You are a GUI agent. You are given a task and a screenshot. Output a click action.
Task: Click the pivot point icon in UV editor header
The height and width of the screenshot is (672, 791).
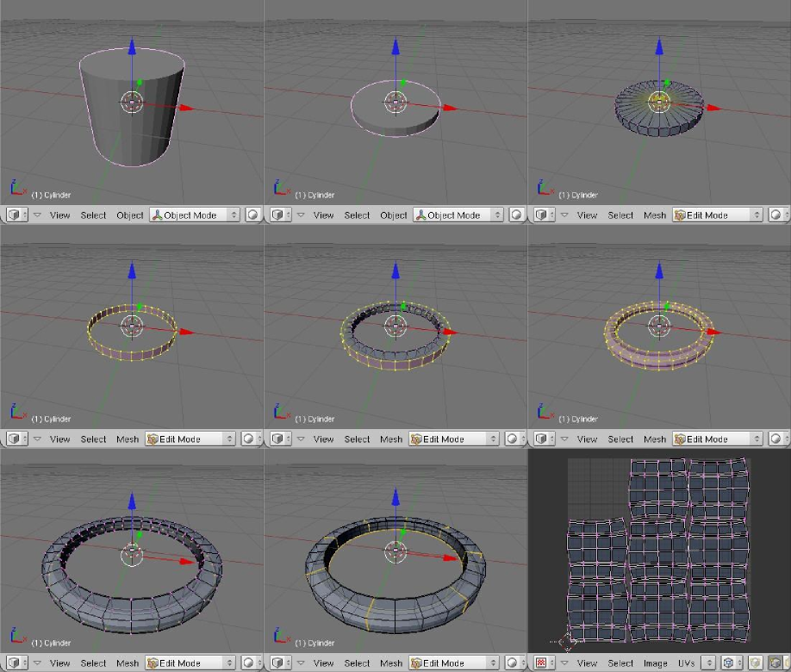(731, 663)
